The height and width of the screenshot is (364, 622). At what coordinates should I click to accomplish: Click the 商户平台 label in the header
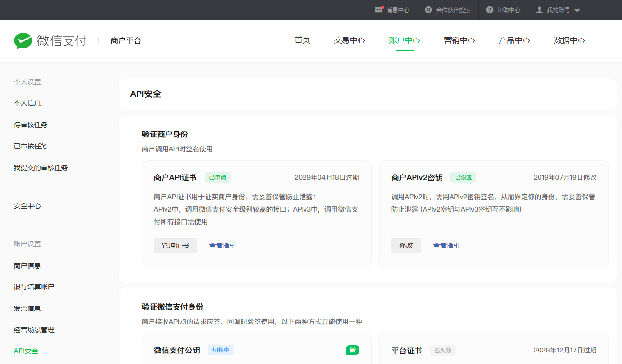(126, 41)
